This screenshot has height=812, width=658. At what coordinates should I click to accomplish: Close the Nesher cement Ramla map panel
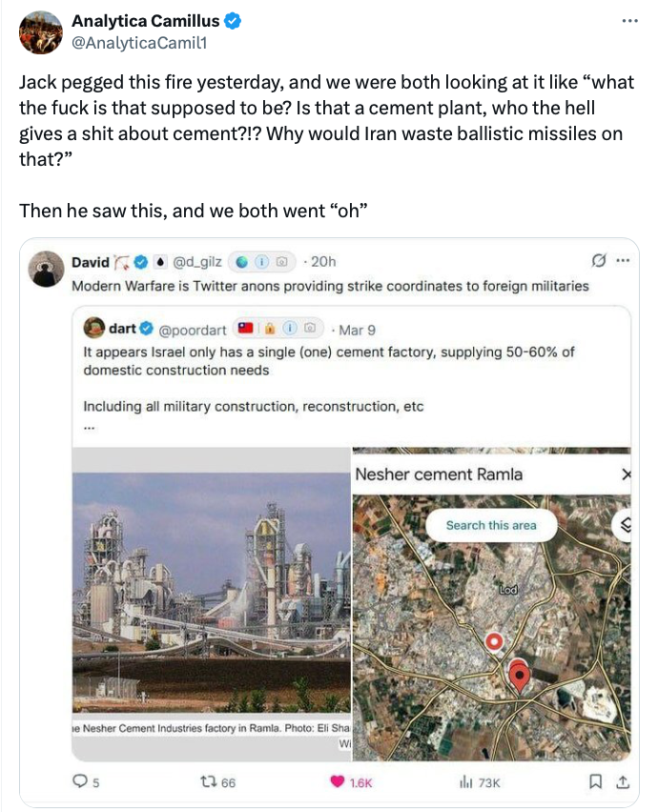click(625, 474)
